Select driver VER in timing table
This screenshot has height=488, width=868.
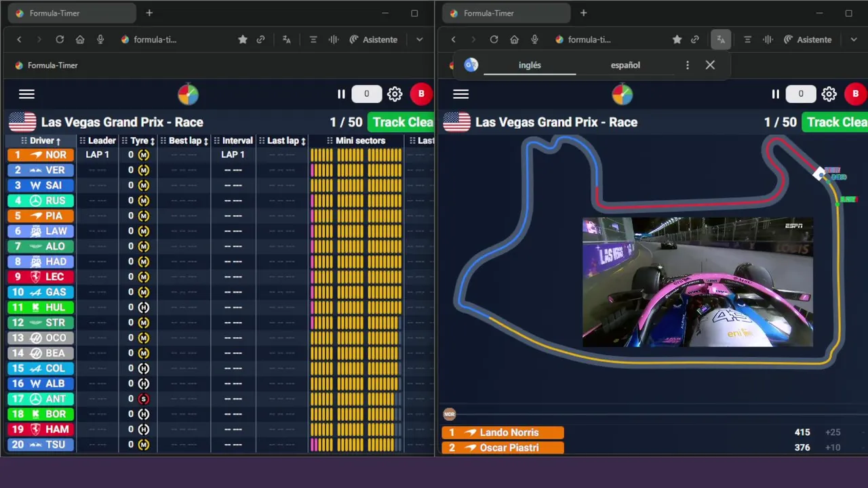pos(41,170)
